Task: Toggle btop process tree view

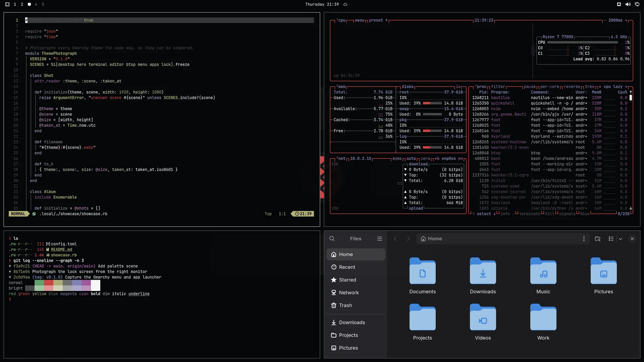Action: pyautogui.click(x=589, y=87)
